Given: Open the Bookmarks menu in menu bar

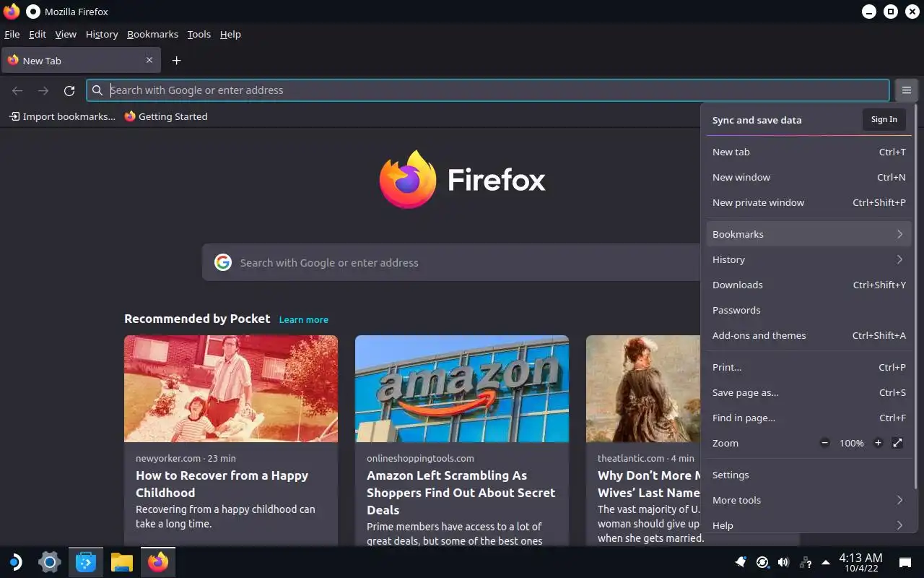Looking at the screenshot, I should click(x=152, y=34).
